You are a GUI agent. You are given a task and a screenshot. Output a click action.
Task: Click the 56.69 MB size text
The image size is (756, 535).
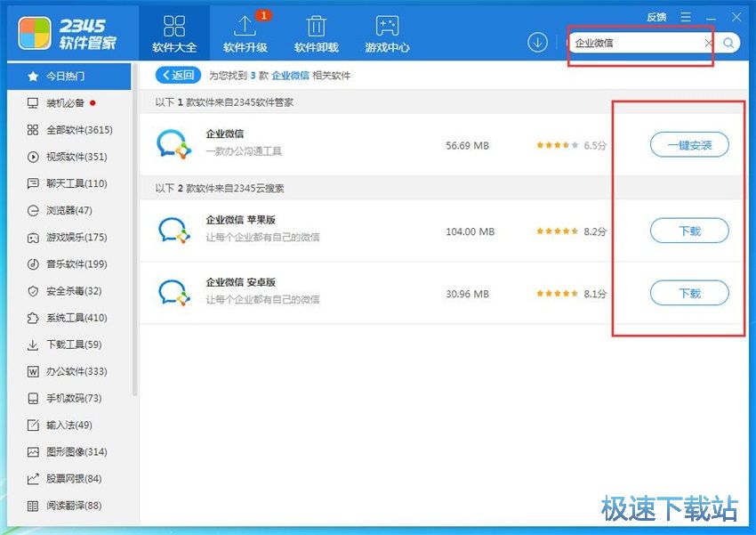pos(467,145)
